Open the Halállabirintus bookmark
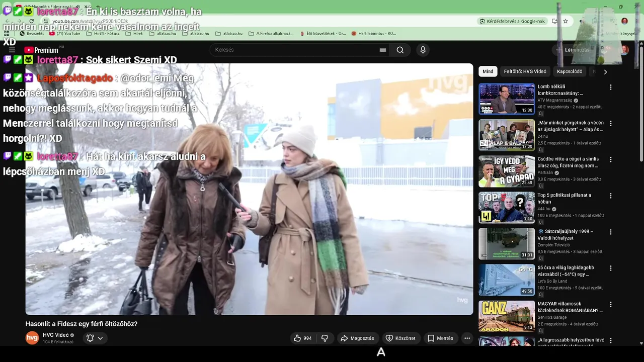Screen dimensions: 644x362 pyautogui.click(x=374, y=34)
